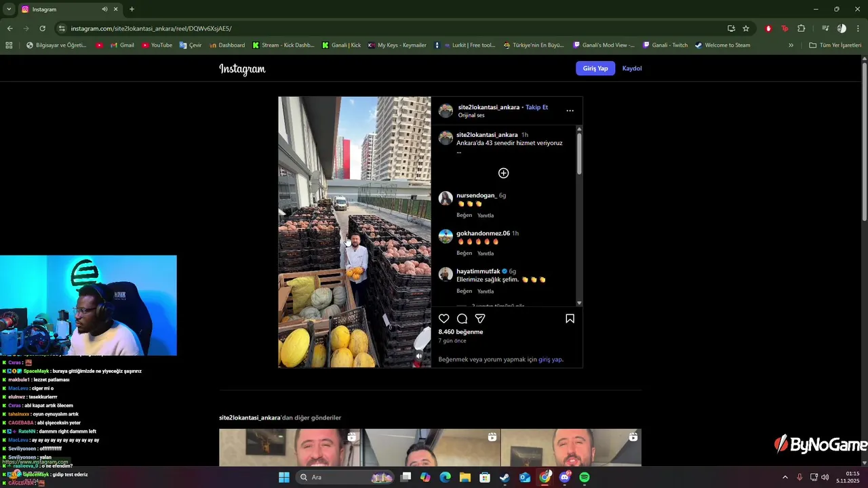
Task: Open site2lokantasi_ankara profile in header
Action: point(488,107)
